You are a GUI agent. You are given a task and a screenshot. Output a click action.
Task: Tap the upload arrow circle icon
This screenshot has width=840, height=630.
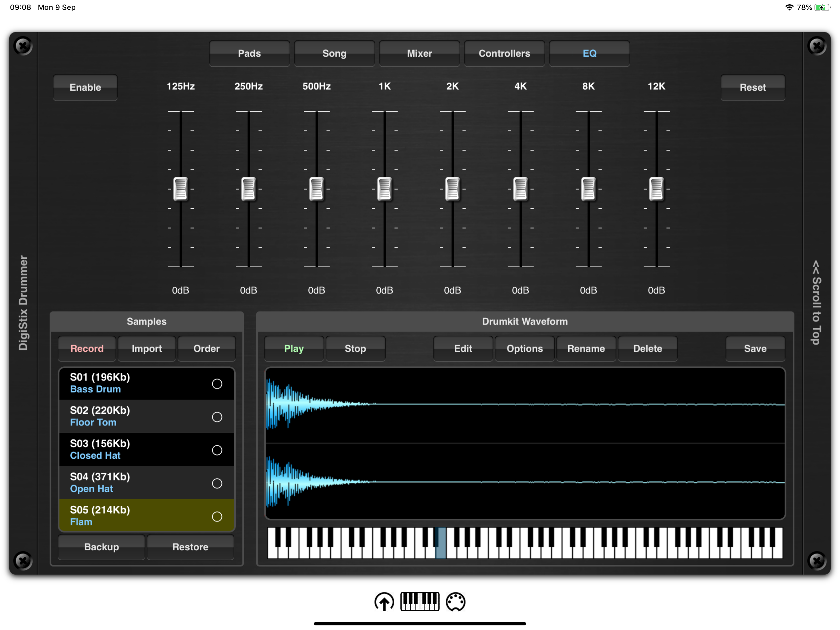(x=384, y=601)
